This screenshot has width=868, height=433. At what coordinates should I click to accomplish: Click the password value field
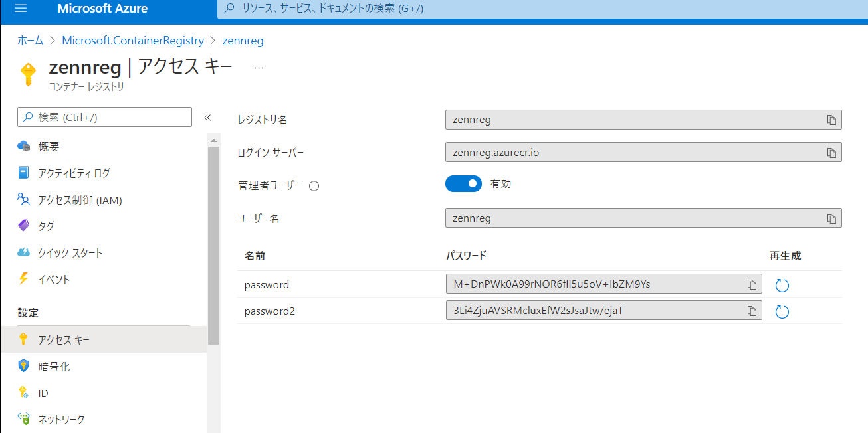(x=603, y=284)
